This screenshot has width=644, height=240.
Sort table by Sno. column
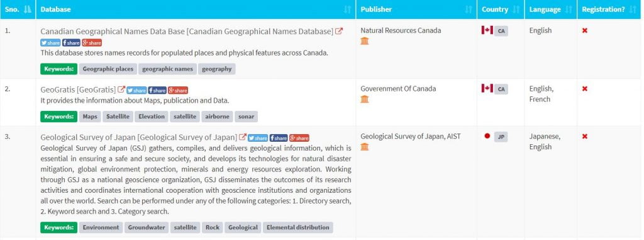[18, 9]
